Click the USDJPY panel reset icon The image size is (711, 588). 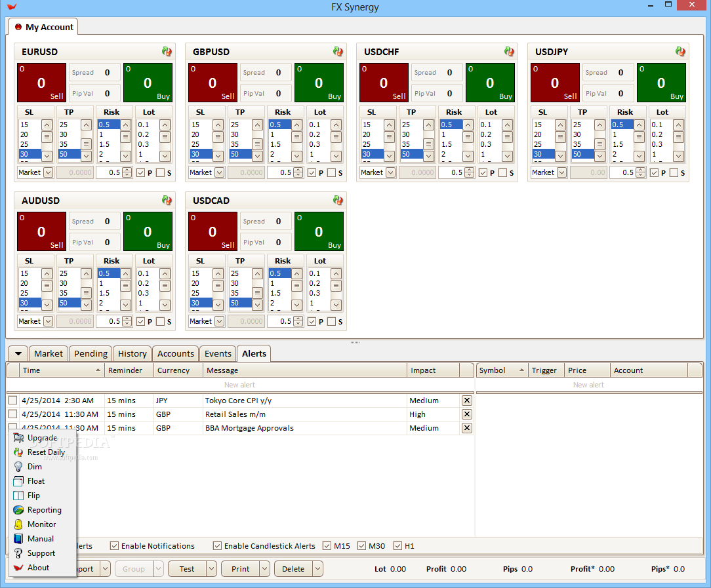click(680, 52)
